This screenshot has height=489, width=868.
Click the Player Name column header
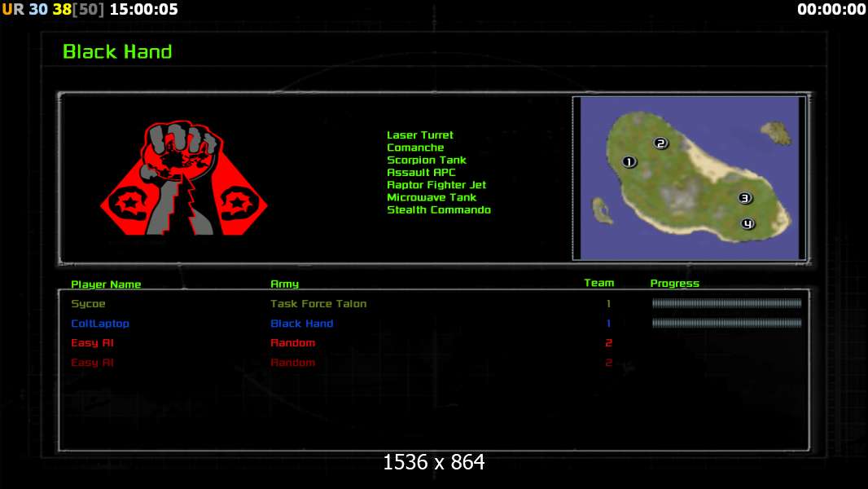106,284
